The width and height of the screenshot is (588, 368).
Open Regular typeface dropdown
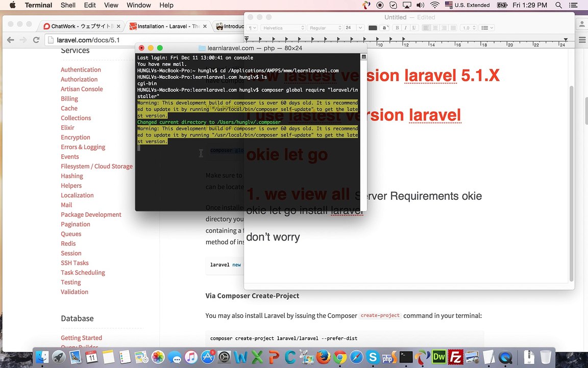click(325, 28)
